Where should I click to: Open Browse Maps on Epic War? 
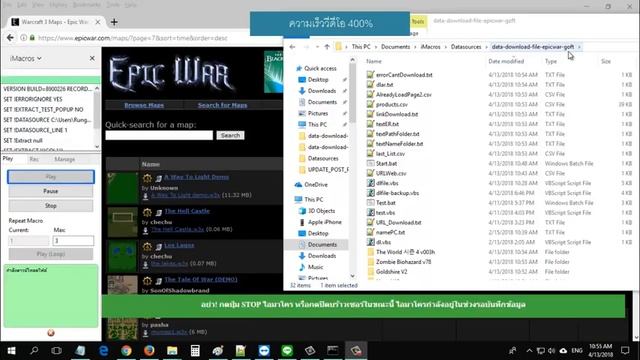(144, 105)
